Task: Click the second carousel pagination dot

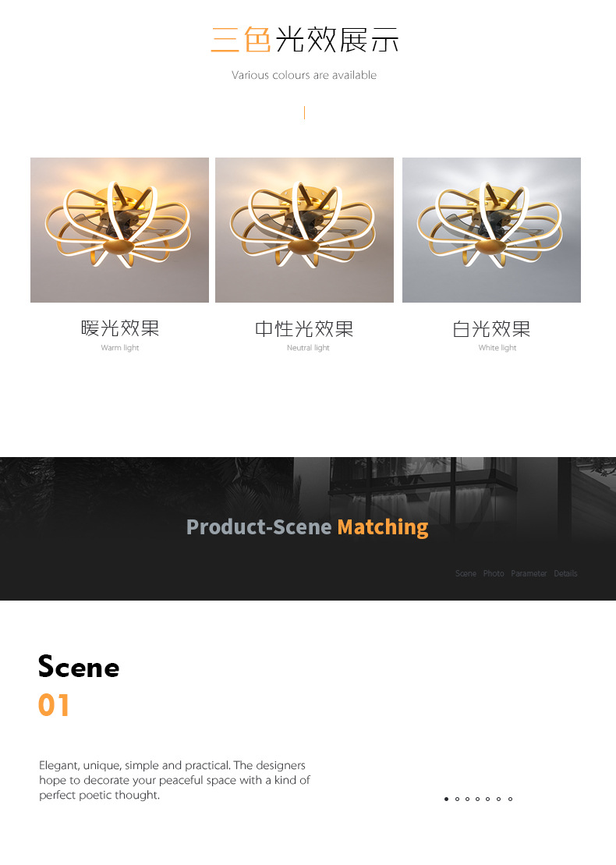Action: [457, 799]
